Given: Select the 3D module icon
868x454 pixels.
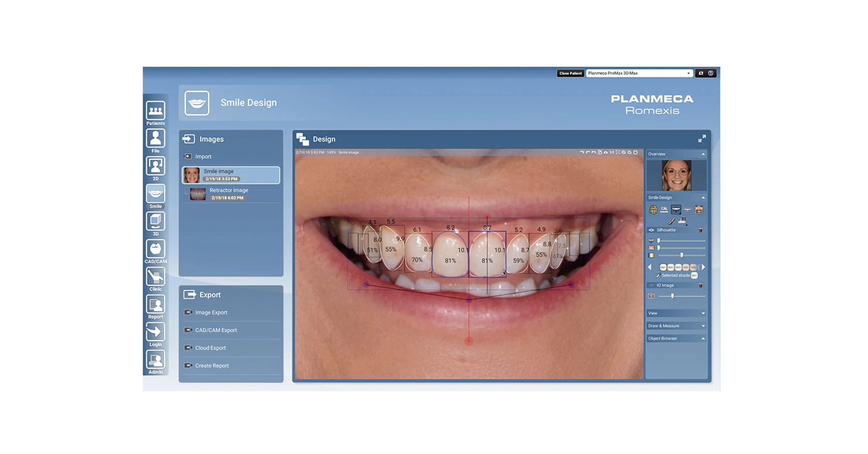Looking at the screenshot, I should pyautogui.click(x=155, y=221).
